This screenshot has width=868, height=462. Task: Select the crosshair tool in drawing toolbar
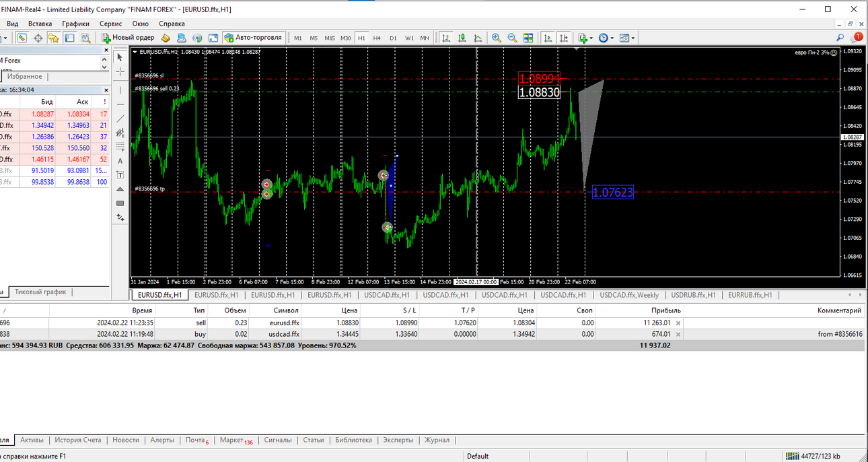click(120, 71)
